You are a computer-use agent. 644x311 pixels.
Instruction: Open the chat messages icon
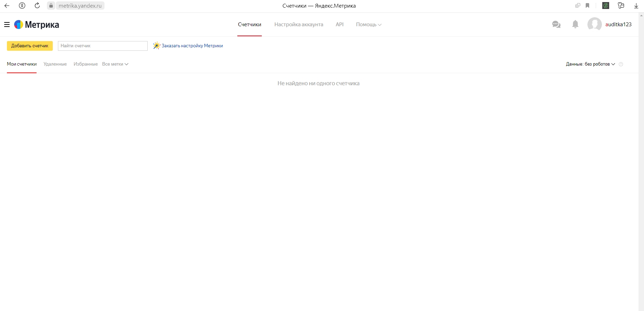[556, 25]
